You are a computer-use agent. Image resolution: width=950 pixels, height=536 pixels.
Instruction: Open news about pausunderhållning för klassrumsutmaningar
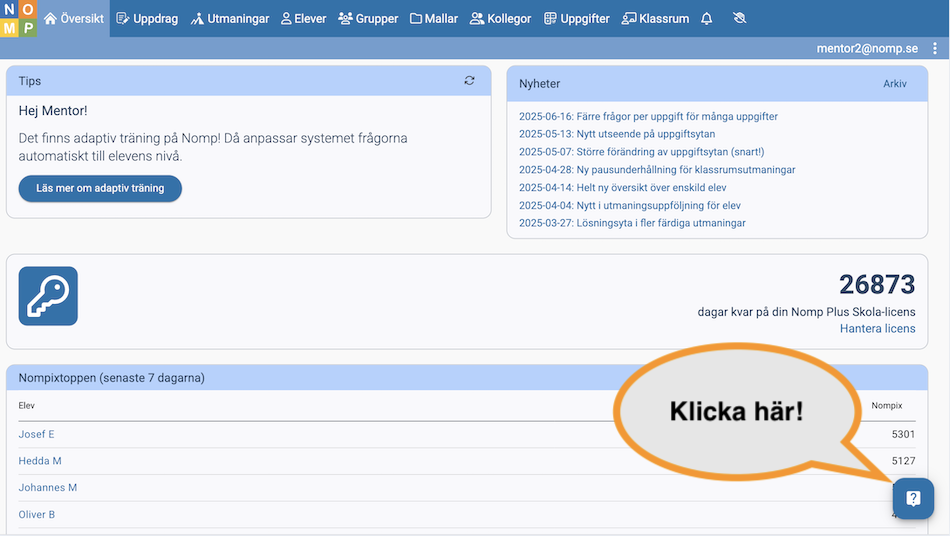[x=657, y=170]
